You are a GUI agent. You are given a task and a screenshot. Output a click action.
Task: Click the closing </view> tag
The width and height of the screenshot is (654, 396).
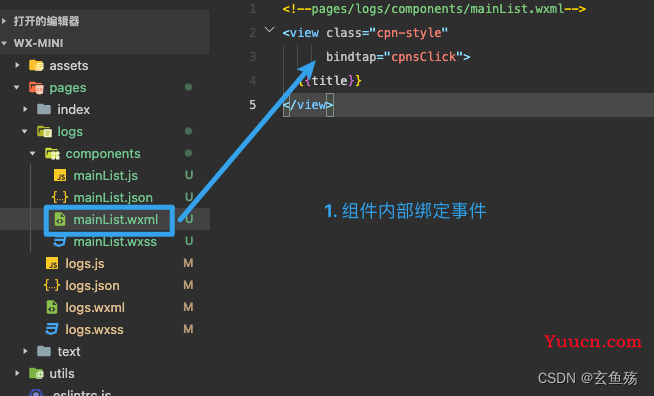pos(308,105)
